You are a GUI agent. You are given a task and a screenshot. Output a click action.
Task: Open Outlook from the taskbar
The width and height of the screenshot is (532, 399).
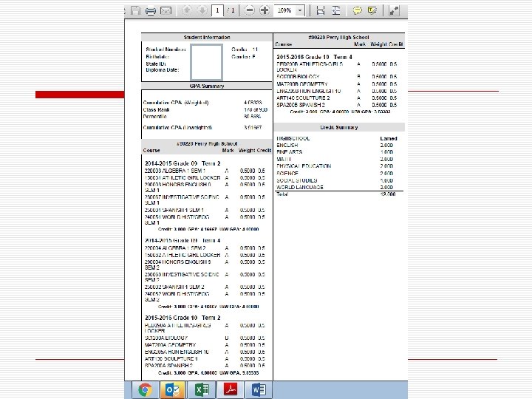click(173, 389)
